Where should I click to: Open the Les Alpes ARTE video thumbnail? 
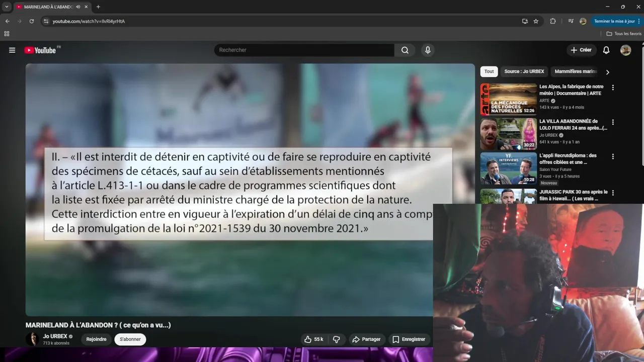click(x=509, y=100)
